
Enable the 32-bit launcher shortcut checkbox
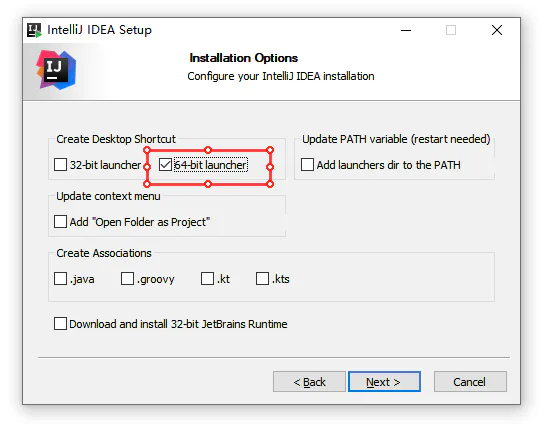click(60, 165)
